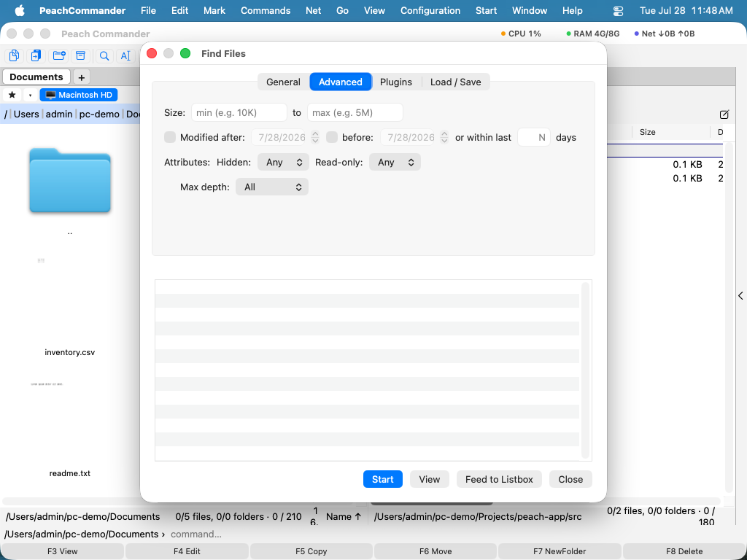Click the Archive pack toolbar icon
The height and width of the screenshot is (560, 747).
[80, 55]
